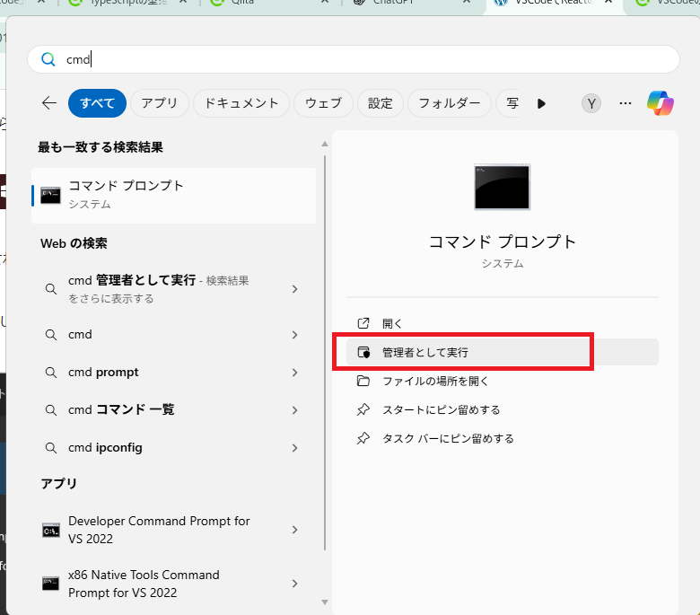Switch to the フォルダー filter tab

tap(450, 103)
